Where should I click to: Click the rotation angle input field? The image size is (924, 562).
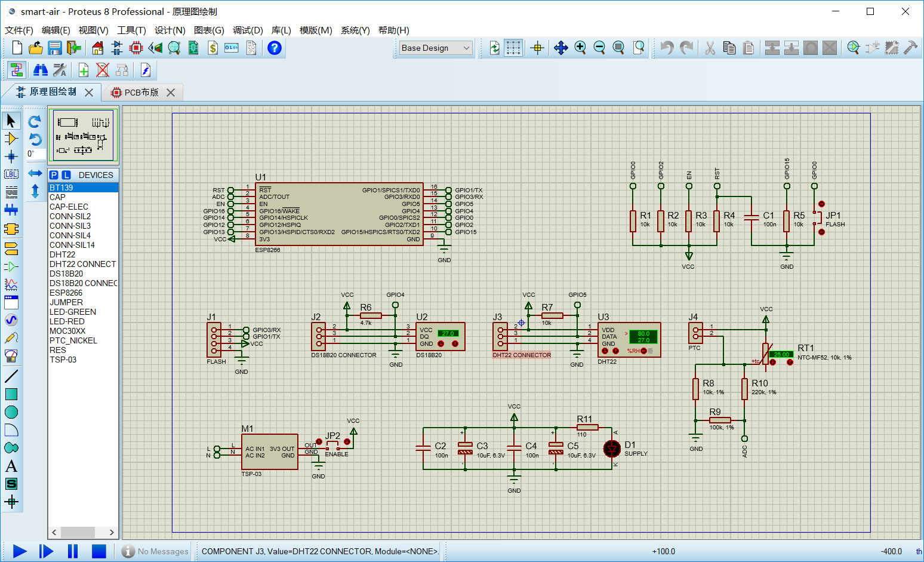[x=35, y=154]
